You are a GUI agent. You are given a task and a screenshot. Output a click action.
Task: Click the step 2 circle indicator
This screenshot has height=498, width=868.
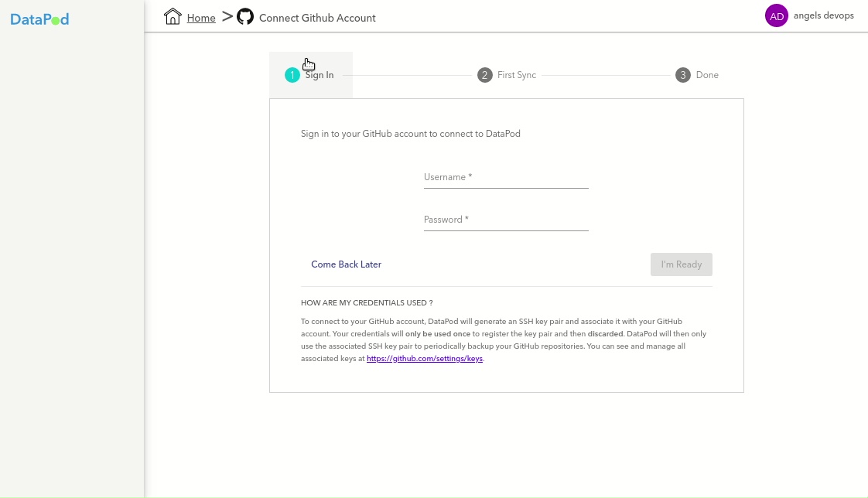click(485, 75)
